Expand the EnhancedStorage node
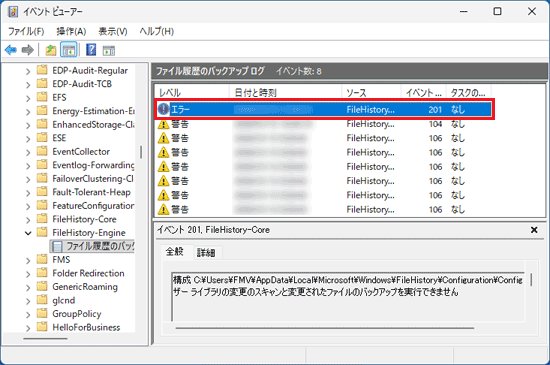Screen dimensions: 550x365 point(28,125)
